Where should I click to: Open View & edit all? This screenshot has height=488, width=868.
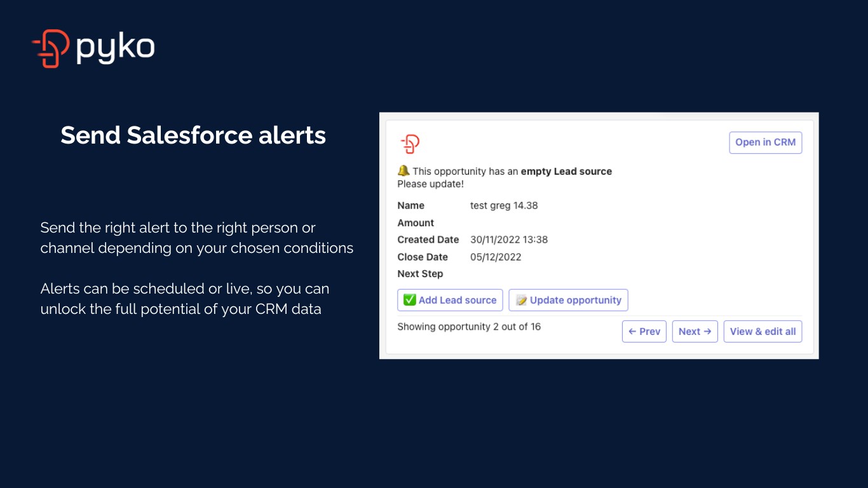coord(763,331)
